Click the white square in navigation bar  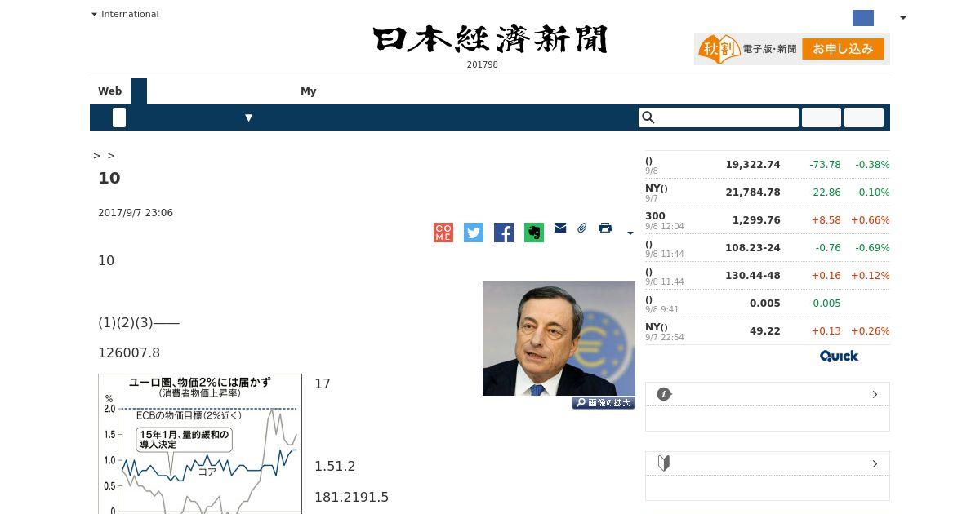coord(119,117)
